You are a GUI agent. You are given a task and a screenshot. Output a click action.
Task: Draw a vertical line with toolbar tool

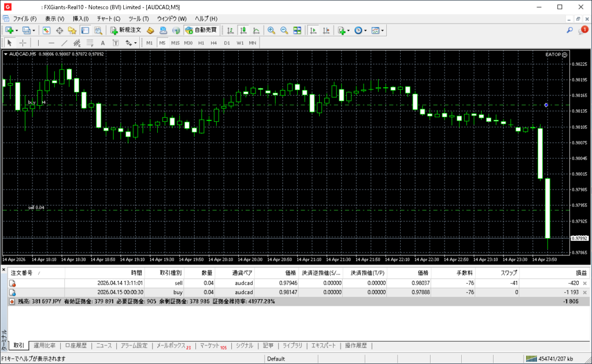tap(39, 43)
